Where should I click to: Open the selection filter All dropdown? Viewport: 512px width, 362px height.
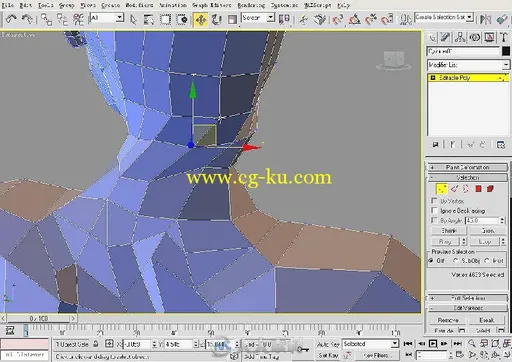(x=107, y=18)
